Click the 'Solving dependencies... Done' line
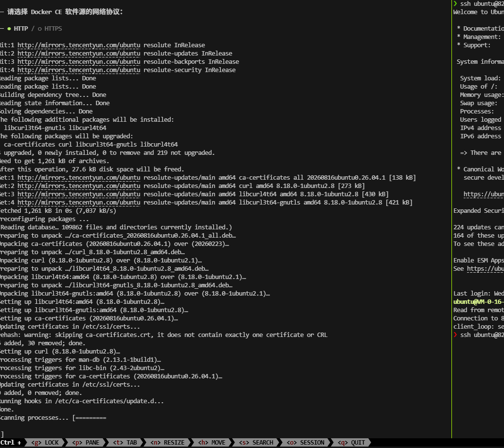Image resolution: width=504 pixels, height=448 pixels. [x=46, y=112]
